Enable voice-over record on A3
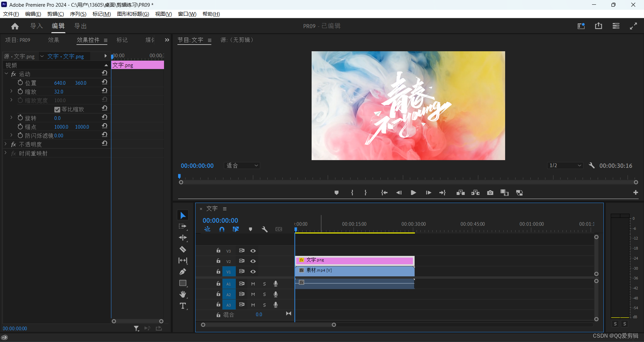 [276, 305]
